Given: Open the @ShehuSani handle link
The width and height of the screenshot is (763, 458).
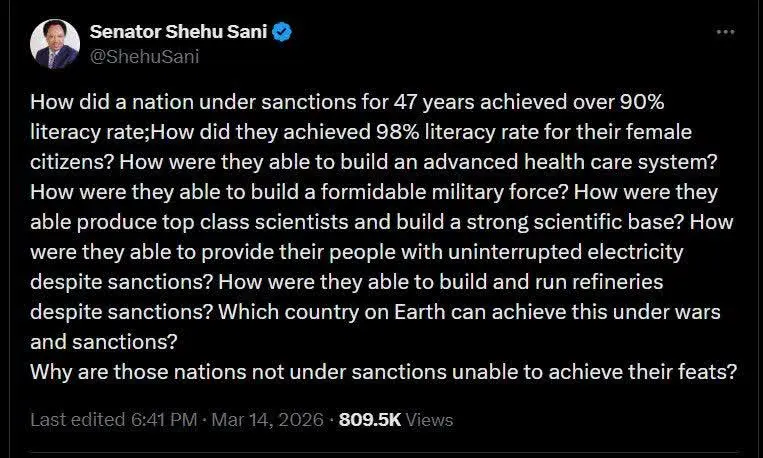Looking at the screenshot, I should tap(144, 56).
